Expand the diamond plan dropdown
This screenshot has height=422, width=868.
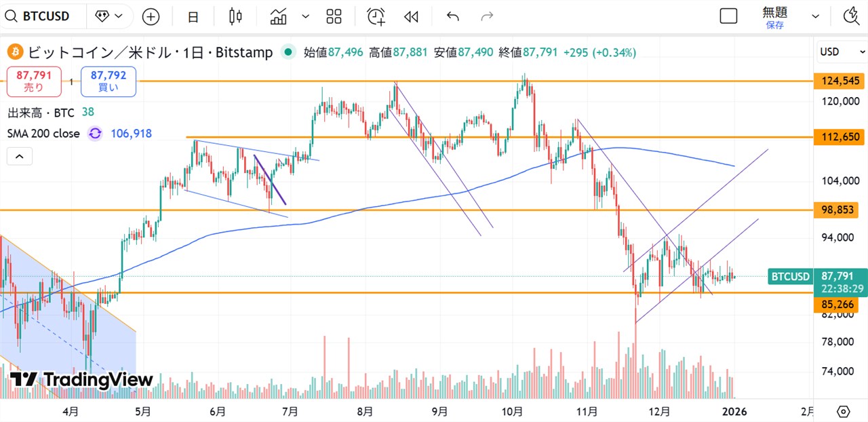109,16
